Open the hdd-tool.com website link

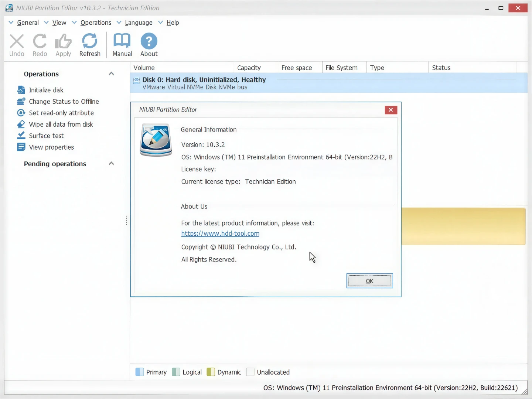coord(220,233)
